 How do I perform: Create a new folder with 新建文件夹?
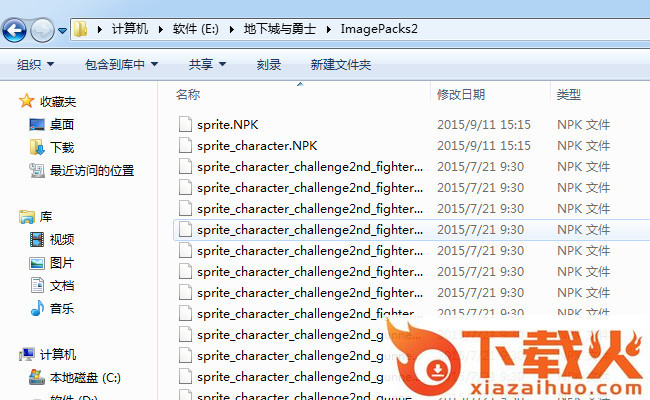341,64
